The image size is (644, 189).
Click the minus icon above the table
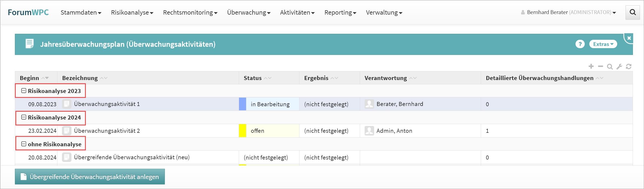[x=600, y=66]
